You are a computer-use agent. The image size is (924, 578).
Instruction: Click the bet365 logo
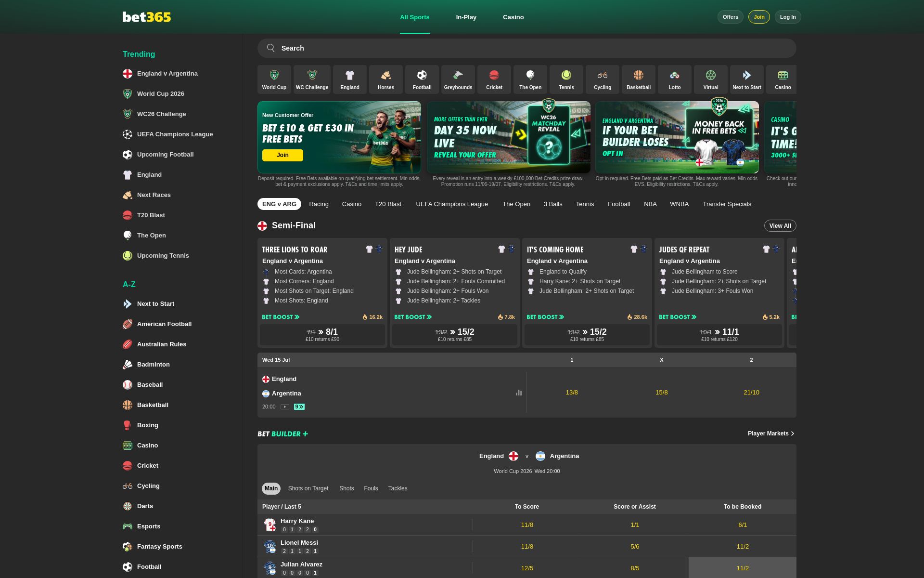(x=147, y=17)
